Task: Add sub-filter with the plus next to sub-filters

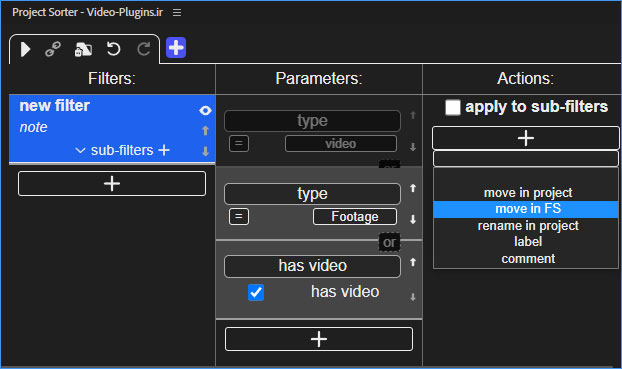Action: tap(164, 150)
